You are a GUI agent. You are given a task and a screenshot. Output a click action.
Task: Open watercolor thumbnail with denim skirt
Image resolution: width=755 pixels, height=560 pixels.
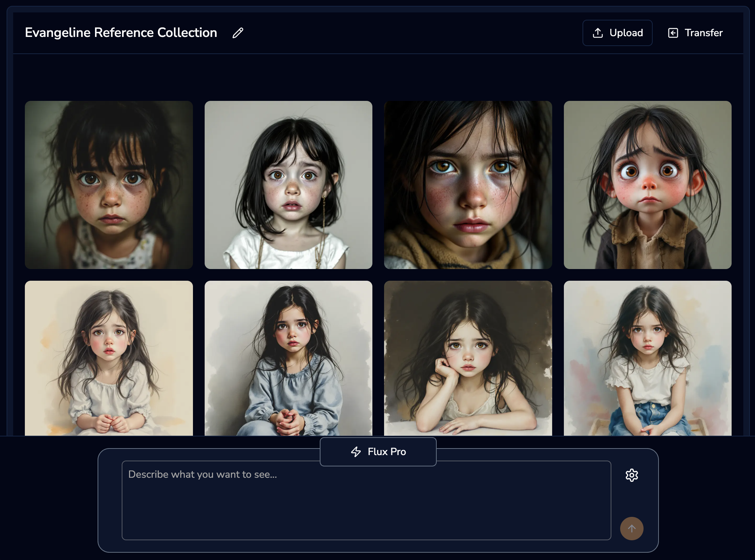[x=648, y=358]
